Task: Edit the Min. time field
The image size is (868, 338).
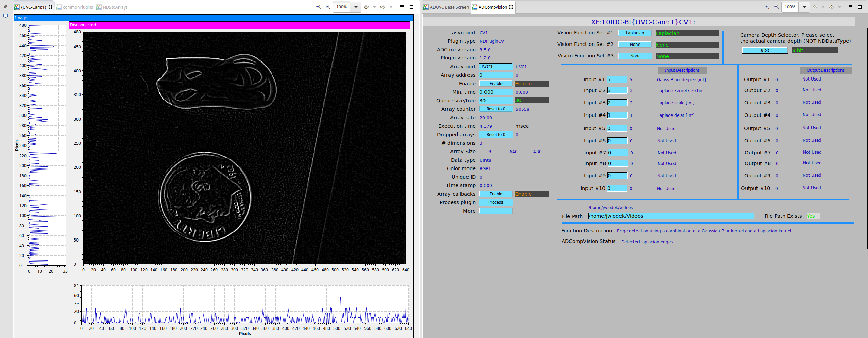Action: 496,92
